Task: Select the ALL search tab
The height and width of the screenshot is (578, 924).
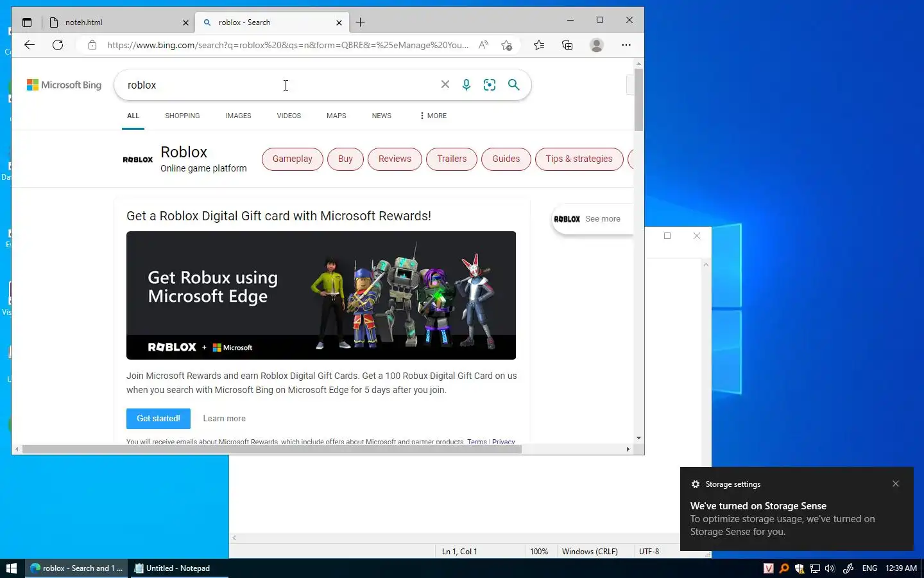Action: click(133, 116)
